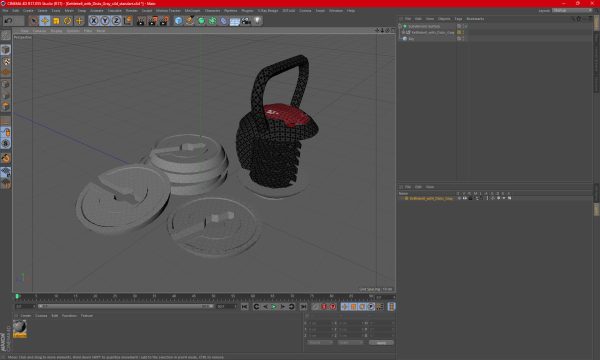This screenshot has height=360, width=600.
Task: Activate the Points mode icon
Action: click(x=6, y=84)
